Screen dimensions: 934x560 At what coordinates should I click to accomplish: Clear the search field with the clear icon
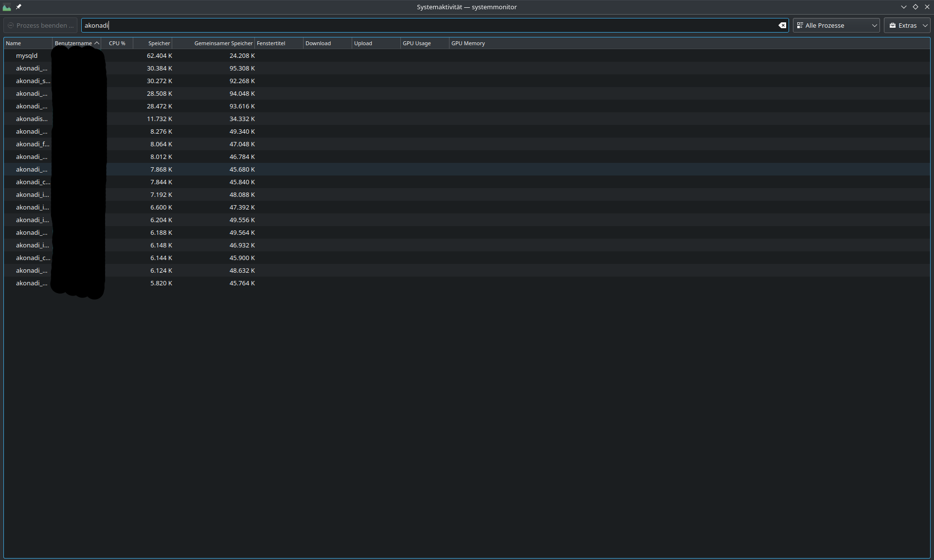(782, 25)
